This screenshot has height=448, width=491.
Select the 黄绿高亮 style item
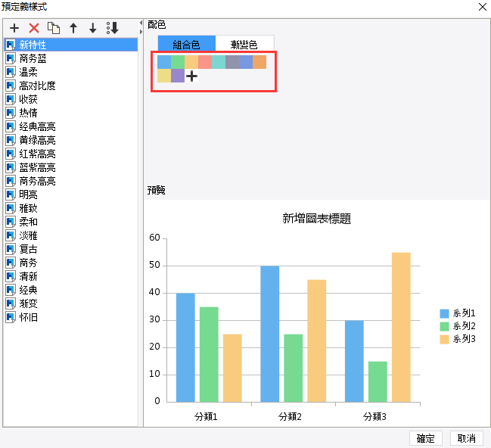pyautogui.click(x=71, y=140)
